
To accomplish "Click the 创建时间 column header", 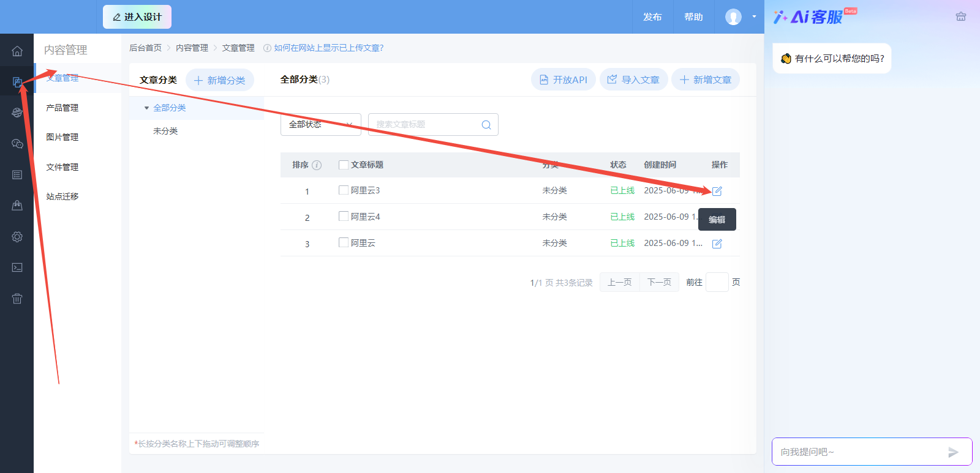I will point(660,165).
